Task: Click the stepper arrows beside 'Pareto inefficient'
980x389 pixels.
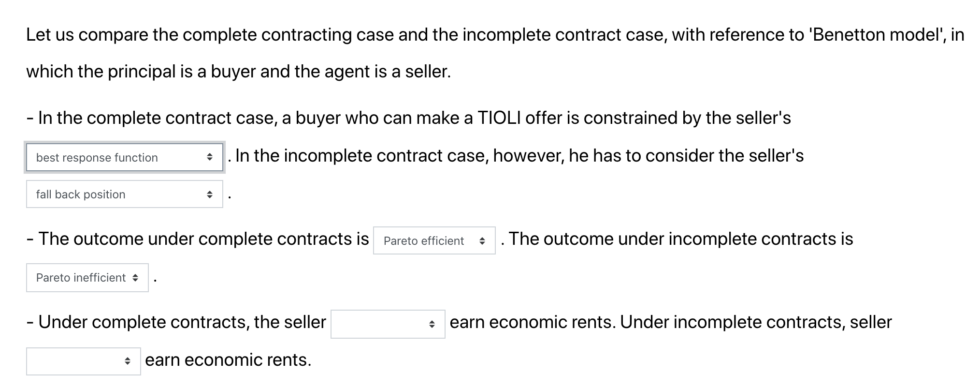Action: tap(135, 278)
